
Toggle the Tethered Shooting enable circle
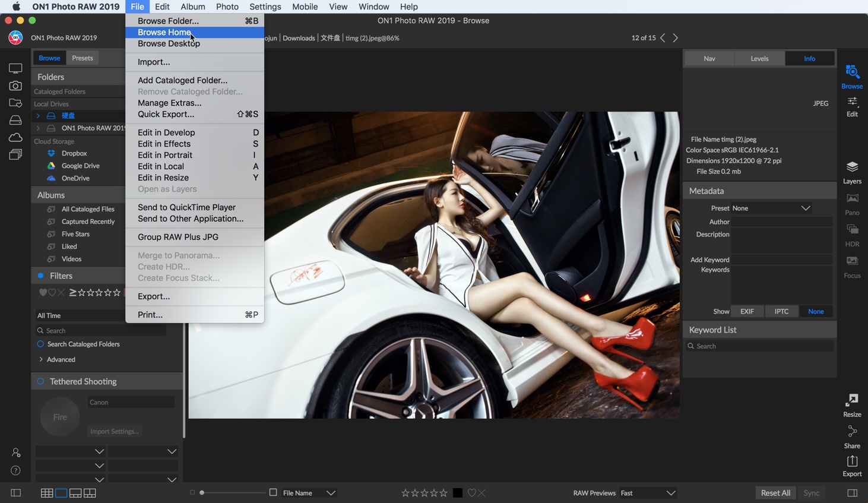pos(40,381)
